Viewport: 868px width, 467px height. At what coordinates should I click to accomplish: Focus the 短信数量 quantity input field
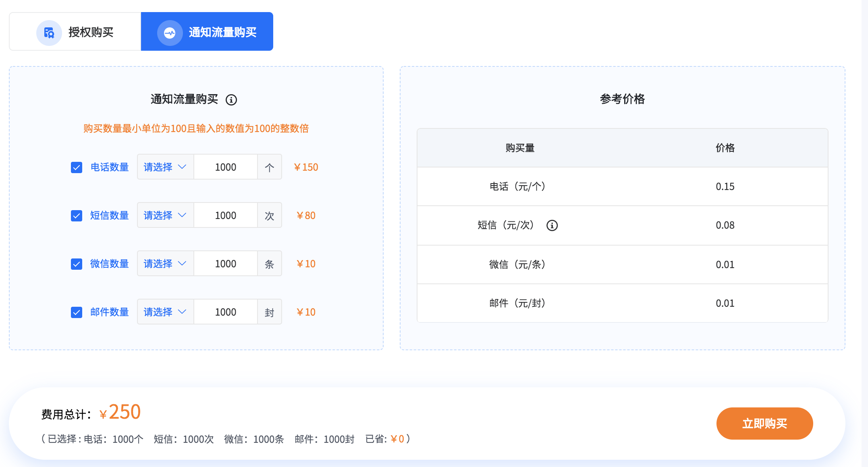[x=226, y=215]
